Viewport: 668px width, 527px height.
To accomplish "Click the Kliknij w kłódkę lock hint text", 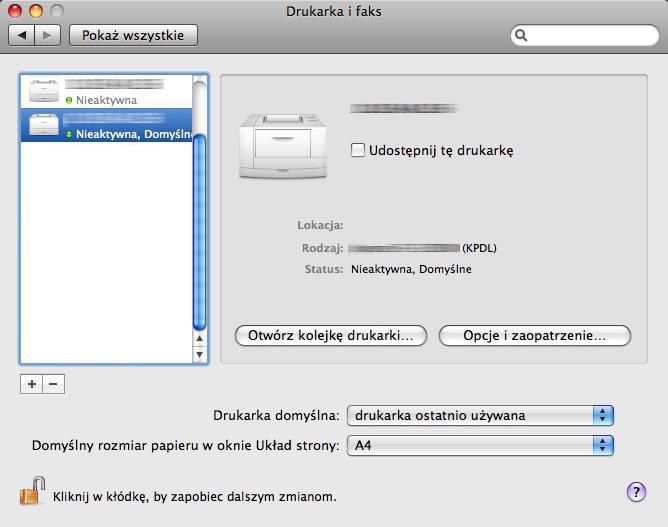I will 195,497.
